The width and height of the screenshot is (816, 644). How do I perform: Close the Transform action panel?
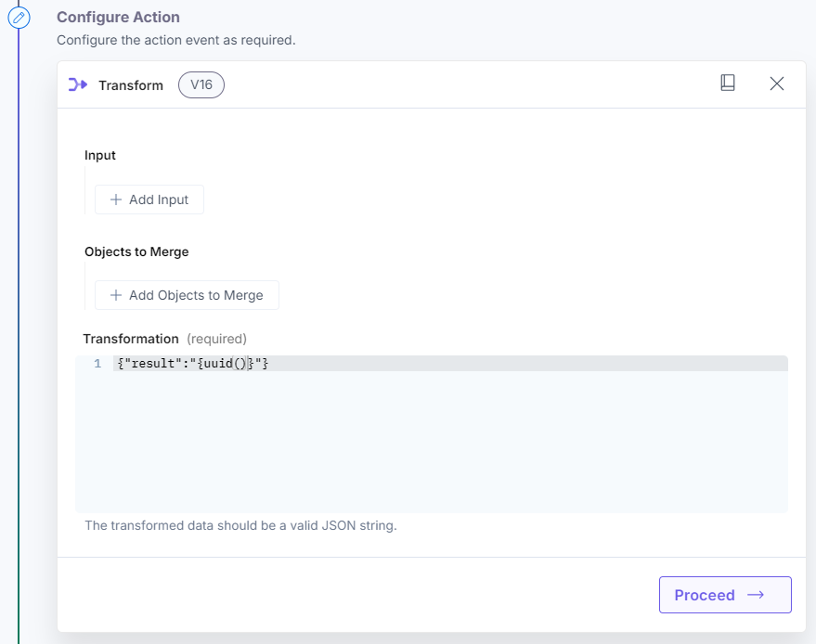[x=777, y=84]
